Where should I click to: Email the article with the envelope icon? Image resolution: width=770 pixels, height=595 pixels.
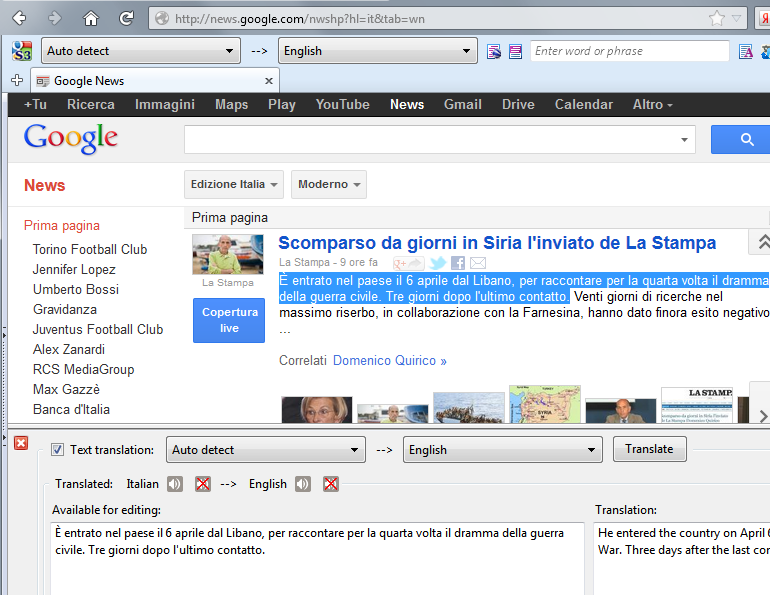click(478, 263)
